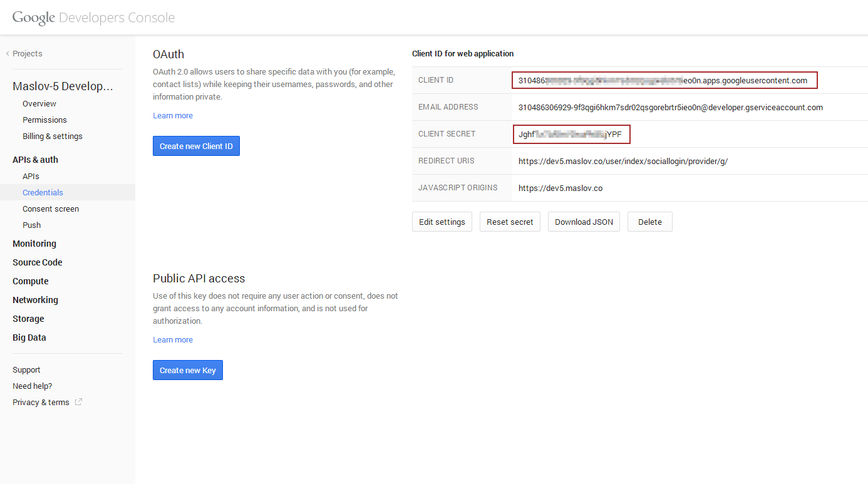Expand the Monitoring section

point(34,244)
